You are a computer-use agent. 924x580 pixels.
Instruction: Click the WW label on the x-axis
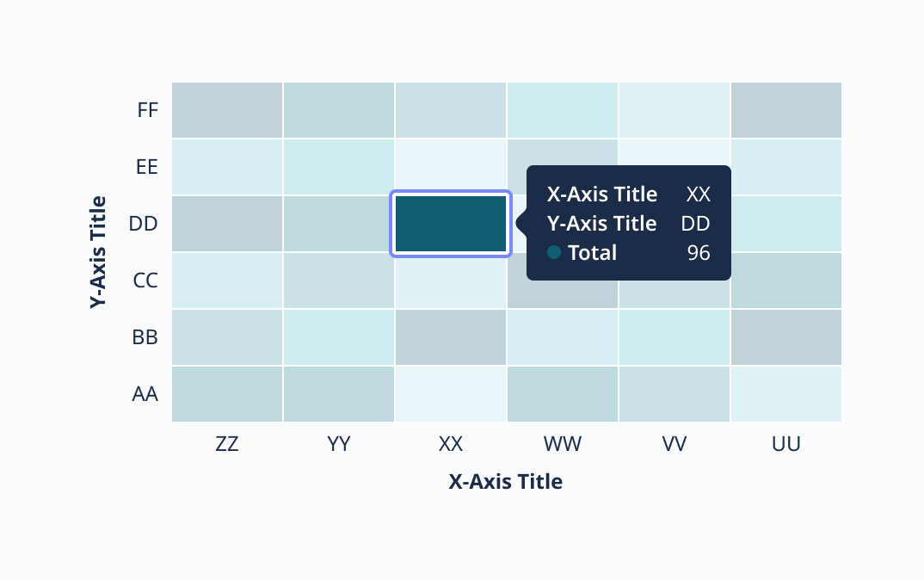click(563, 444)
